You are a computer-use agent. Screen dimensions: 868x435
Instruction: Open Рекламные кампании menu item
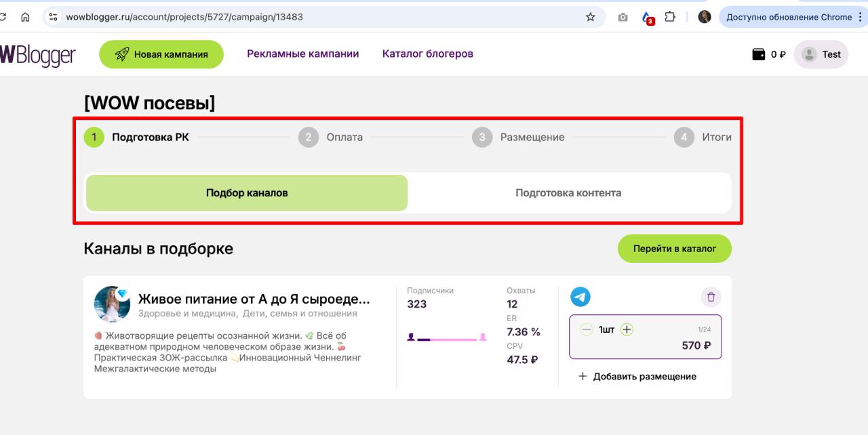coord(302,54)
